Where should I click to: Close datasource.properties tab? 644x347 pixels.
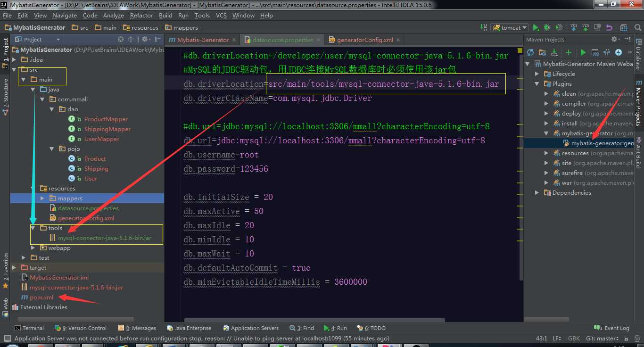319,40
